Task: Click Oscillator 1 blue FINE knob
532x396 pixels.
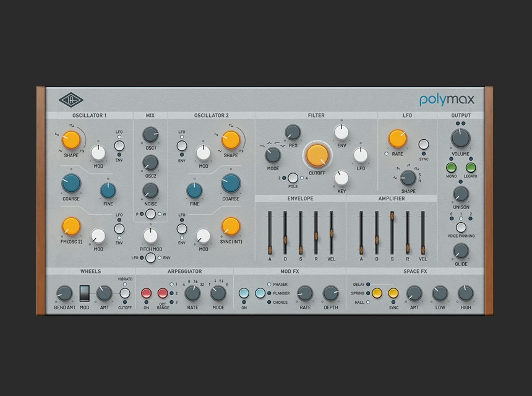Action: pos(108,191)
